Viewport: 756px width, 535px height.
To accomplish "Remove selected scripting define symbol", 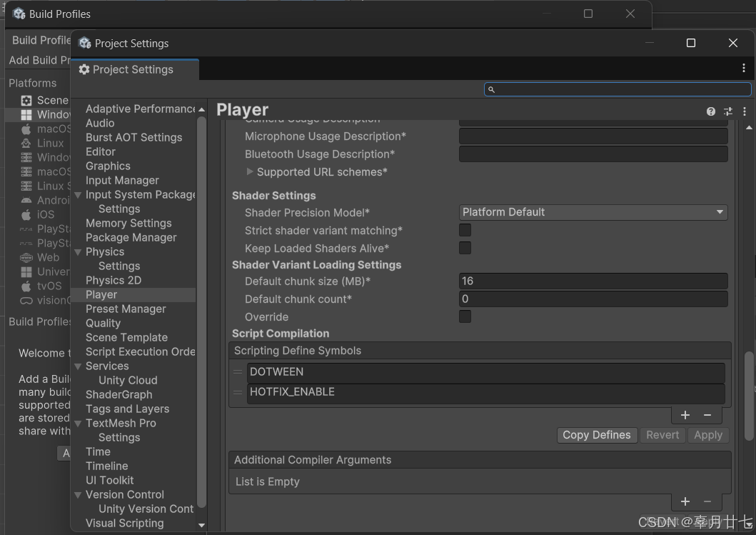I will (707, 415).
